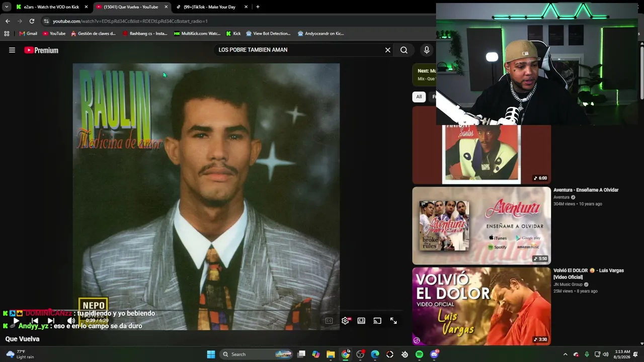644x362 pixels.
Task: Start voice search with the microphone
Action: pos(427,50)
